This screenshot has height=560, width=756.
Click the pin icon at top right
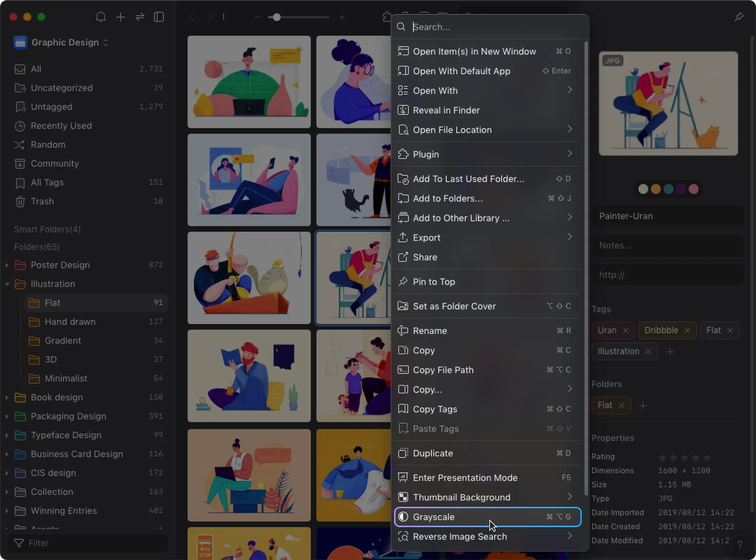739,17
